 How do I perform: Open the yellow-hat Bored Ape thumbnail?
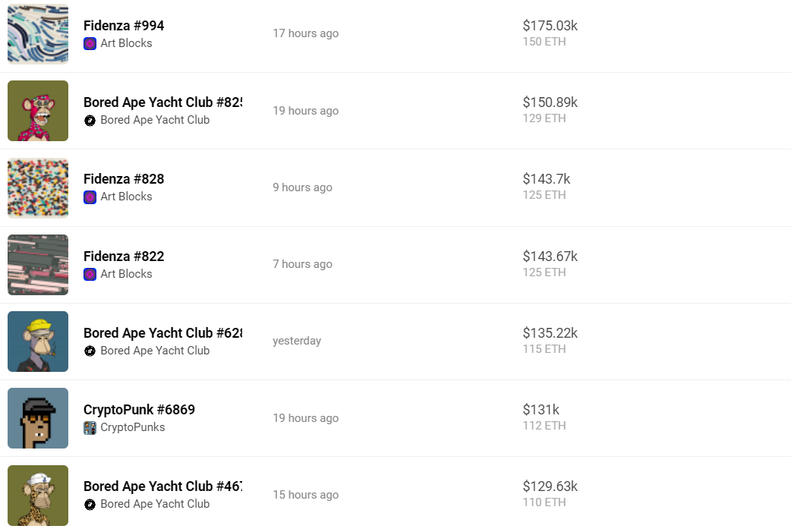click(38, 342)
